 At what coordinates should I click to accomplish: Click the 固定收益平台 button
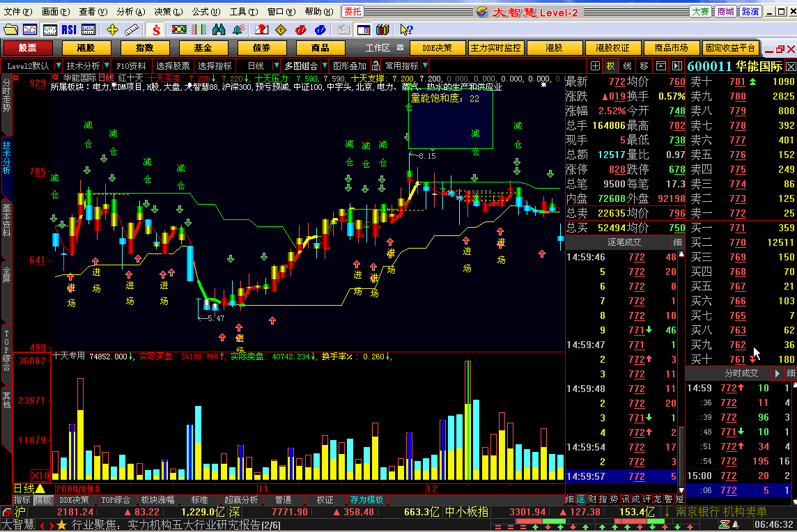tap(730, 48)
